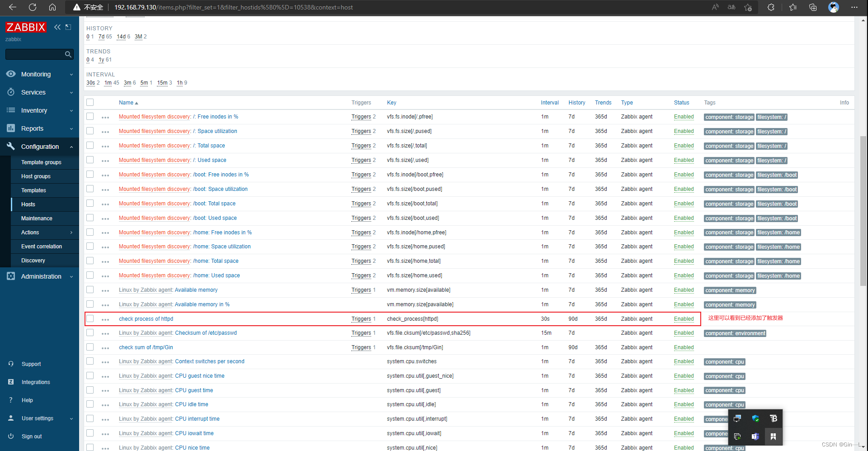Expand the Services menu

71,93
